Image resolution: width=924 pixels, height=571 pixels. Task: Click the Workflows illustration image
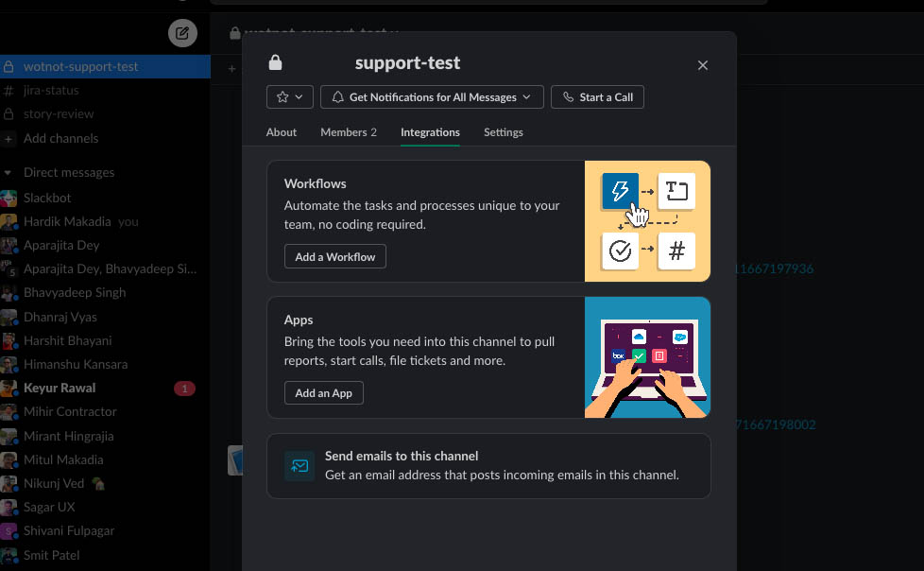tap(647, 221)
